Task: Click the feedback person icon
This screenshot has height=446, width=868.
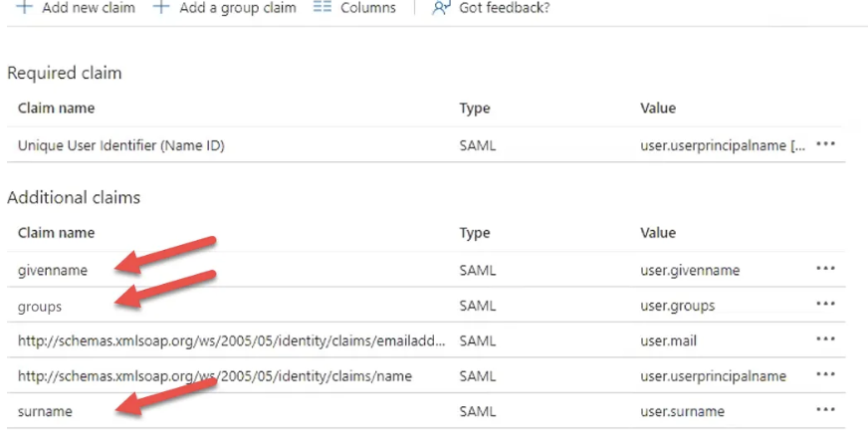Action: (441, 8)
